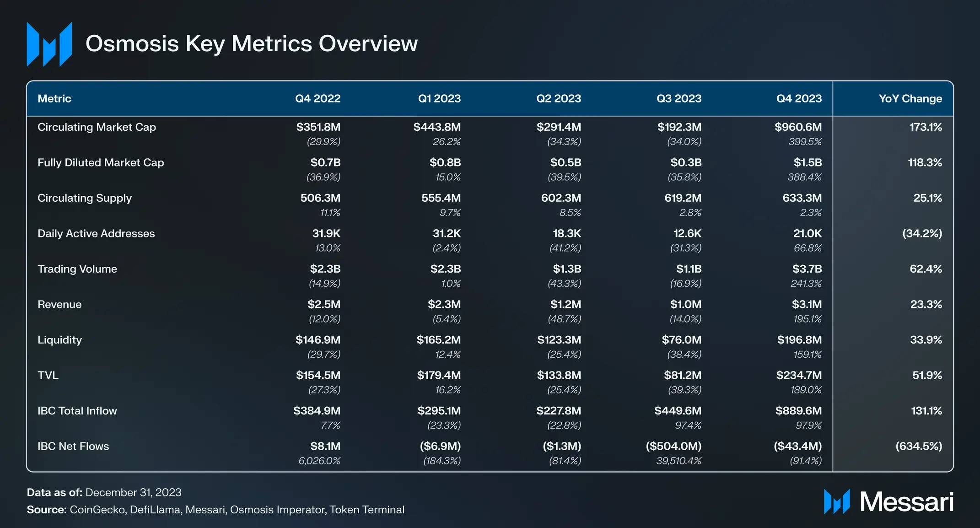Viewport: 980px width, 528px height.
Task: Select the 'Source:' attribution line
Action: click(x=215, y=510)
